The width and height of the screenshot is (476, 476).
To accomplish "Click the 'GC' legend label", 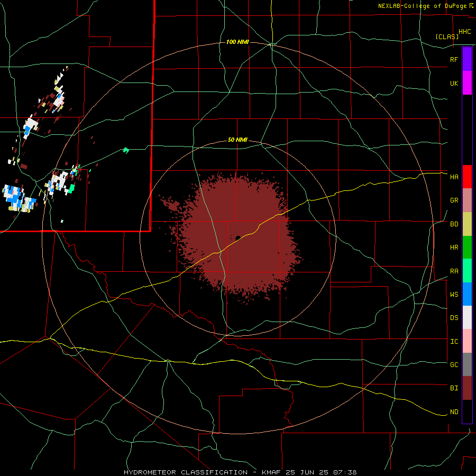I will [454, 365].
